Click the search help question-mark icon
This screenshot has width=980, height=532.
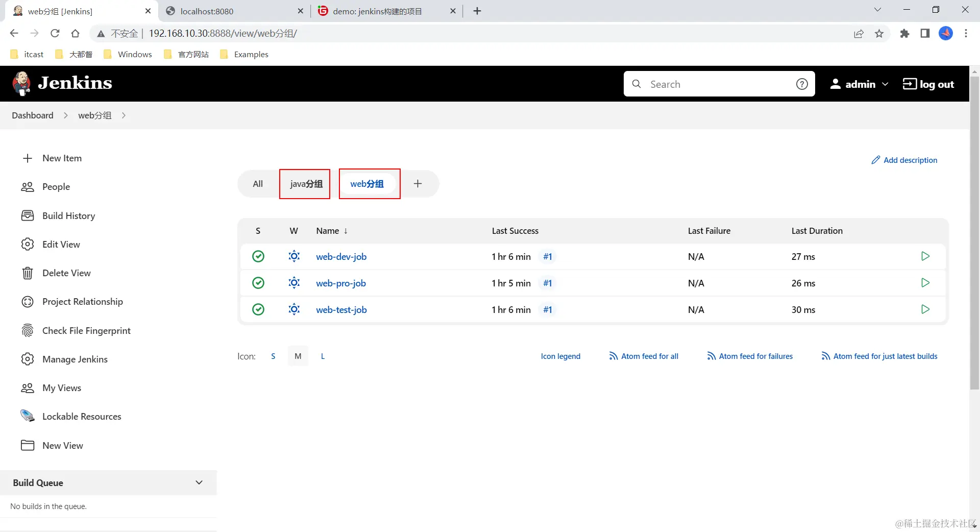pos(802,84)
